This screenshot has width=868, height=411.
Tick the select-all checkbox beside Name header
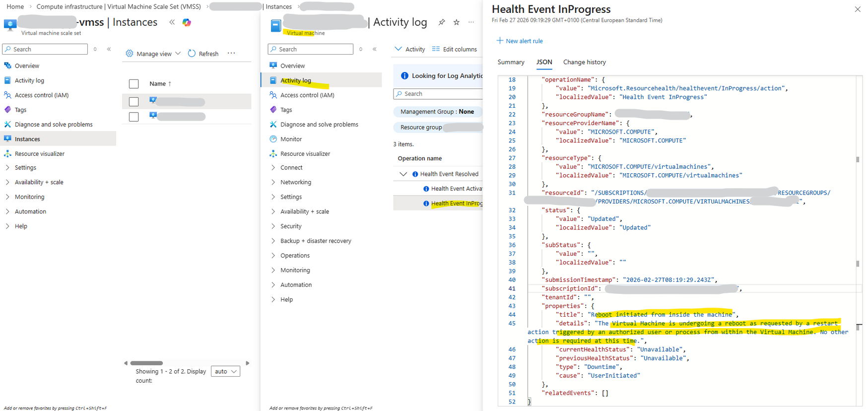(134, 84)
